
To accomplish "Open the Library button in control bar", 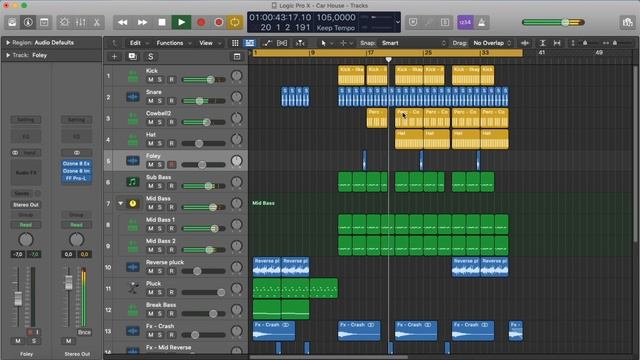I will (x=12, y=22).
